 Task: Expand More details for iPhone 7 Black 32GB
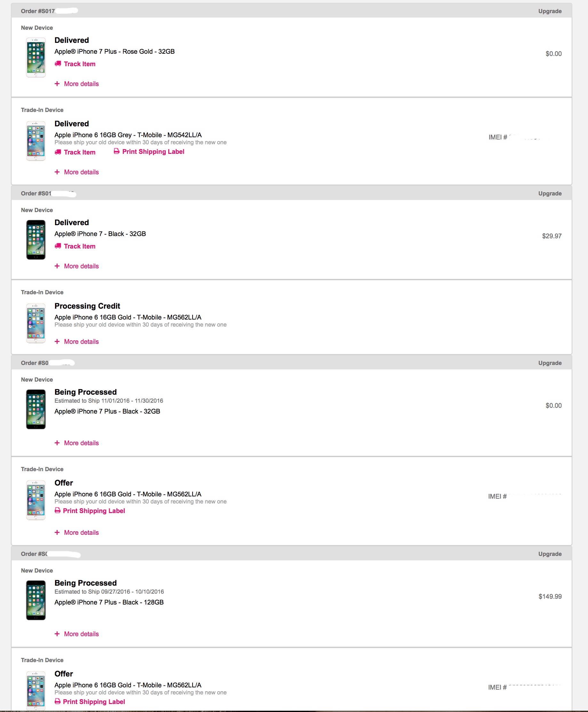81,266
